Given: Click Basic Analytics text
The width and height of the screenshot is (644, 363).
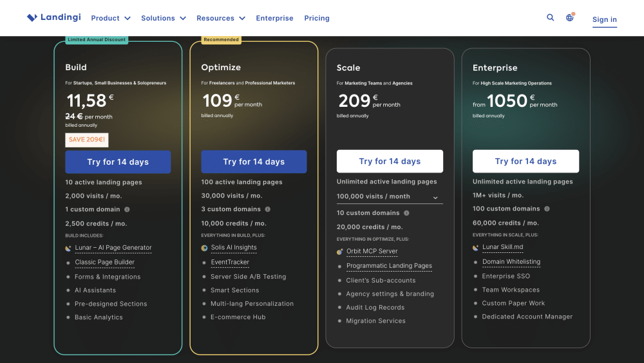Looking at the screenshot, I should pyautogui.click(x=99, y=317).
